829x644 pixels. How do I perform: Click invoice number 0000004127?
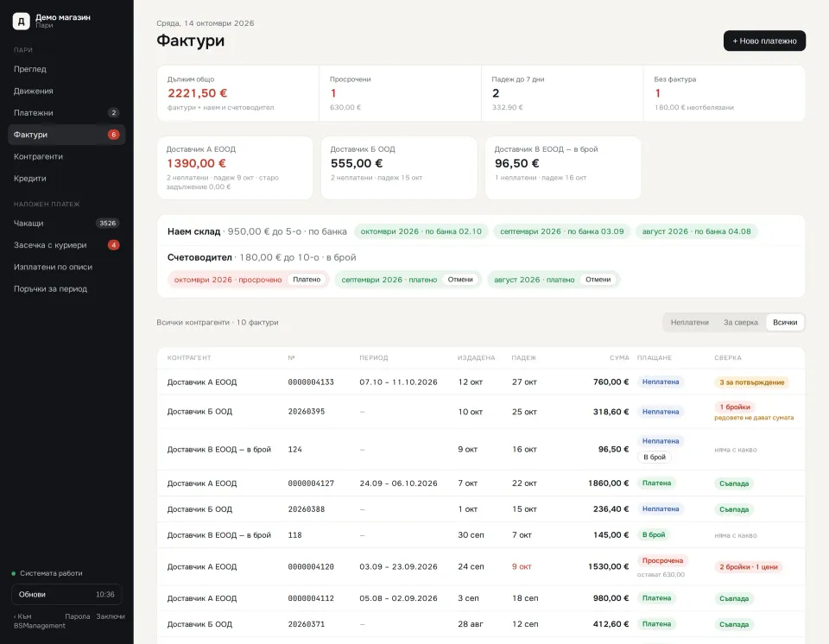tap(311, 483)
